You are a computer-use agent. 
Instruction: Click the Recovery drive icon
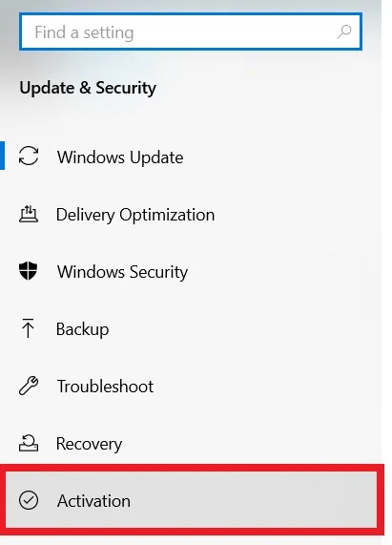pos(29,443)
